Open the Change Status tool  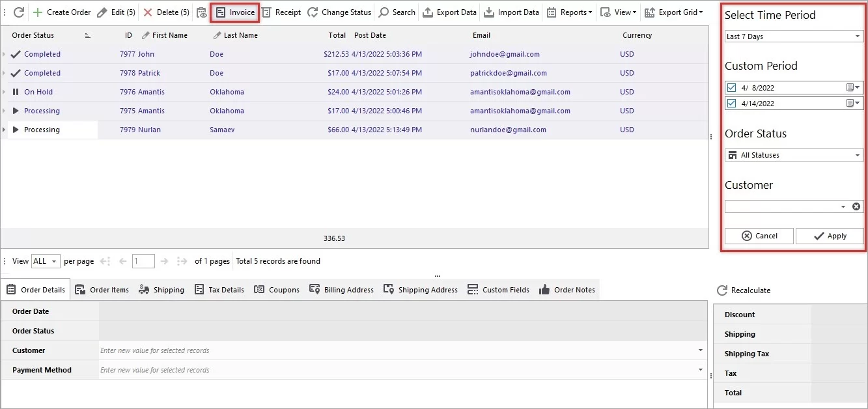339,12
